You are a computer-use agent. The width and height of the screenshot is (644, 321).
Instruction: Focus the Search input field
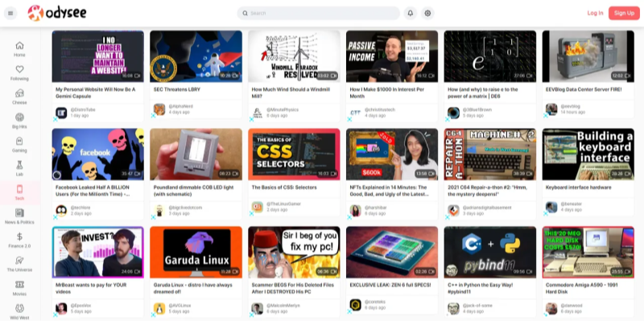[318, 13]
